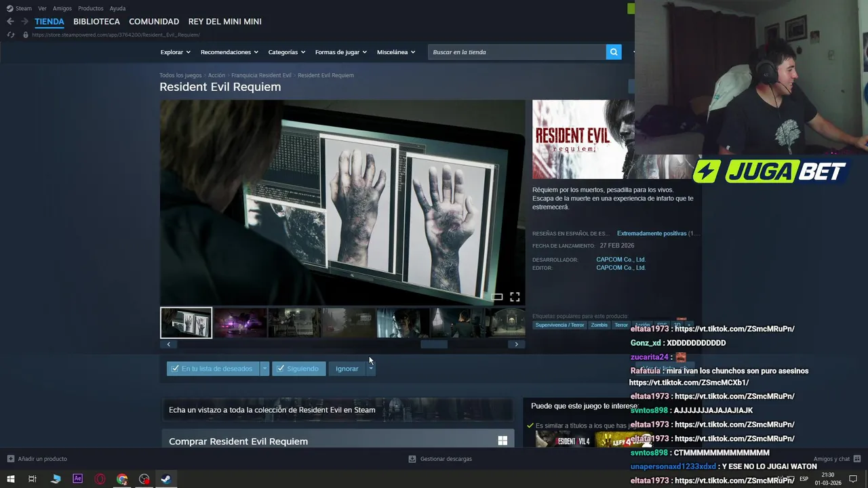This screenshot has height=488, width=868.
Task: Open the REY DEL MINI MINI profile tab
Action: pyautogui.click(x=224, y=22)
